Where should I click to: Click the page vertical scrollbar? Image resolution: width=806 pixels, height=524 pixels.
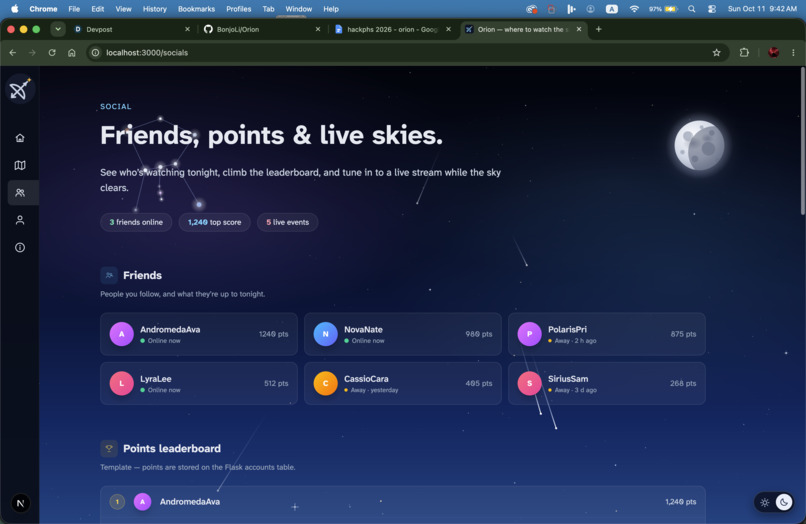[x=802, y=141]
